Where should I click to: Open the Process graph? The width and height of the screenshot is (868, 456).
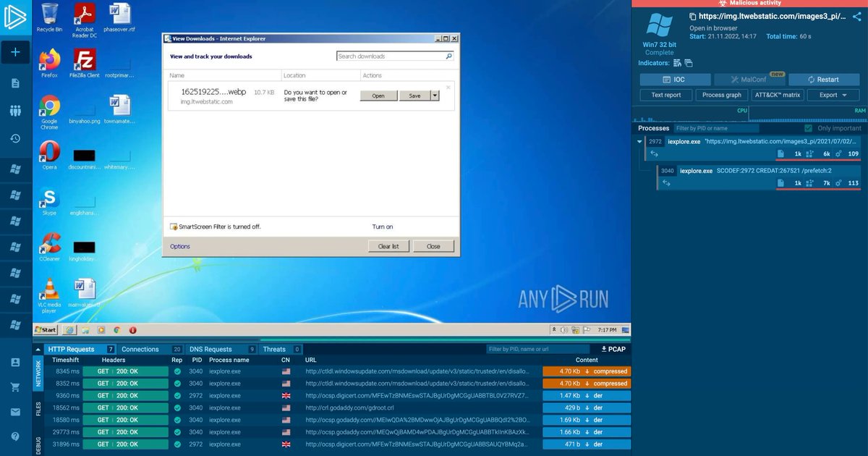tap(722, 95)
